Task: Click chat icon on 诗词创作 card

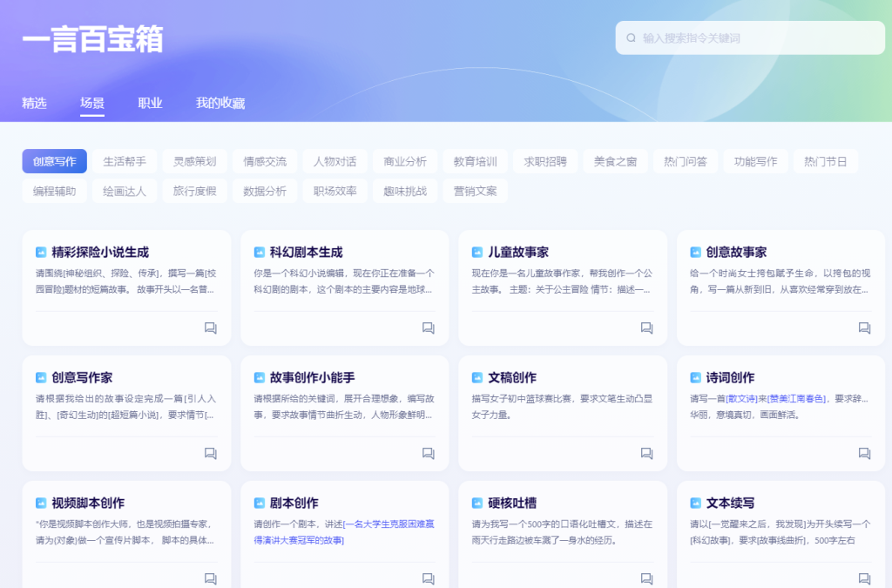Action: (x=864, y=454)
